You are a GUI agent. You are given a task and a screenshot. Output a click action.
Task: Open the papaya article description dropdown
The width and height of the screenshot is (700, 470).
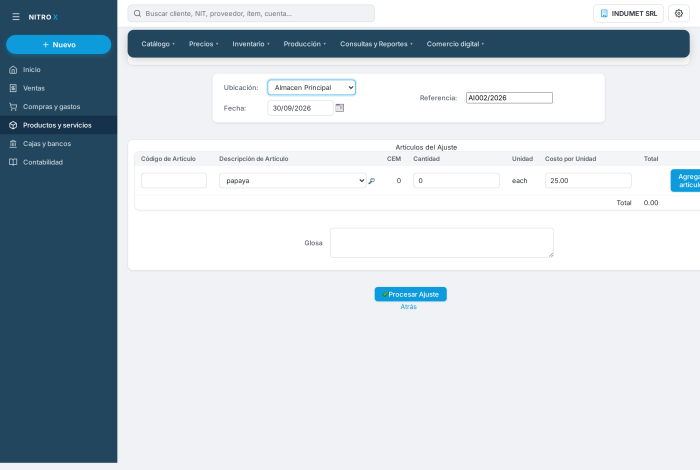(293, 181)
